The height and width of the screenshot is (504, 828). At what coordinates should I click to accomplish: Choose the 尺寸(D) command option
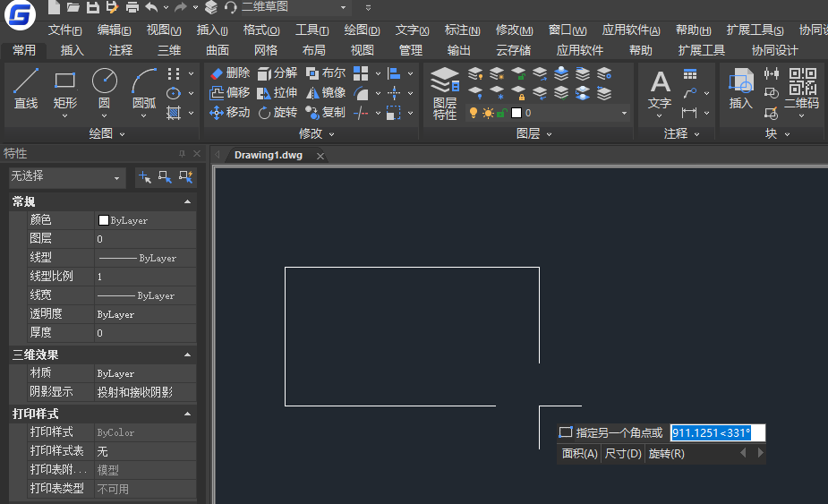click(623, 454)
